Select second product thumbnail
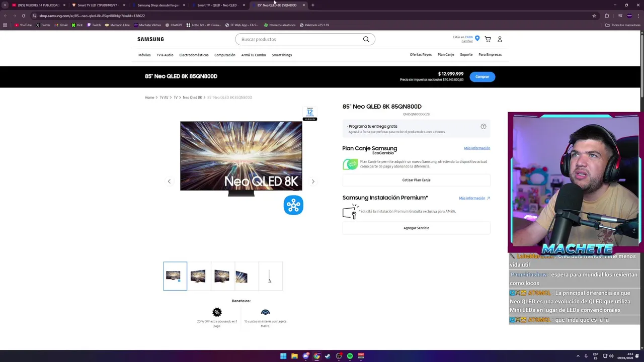 point(198,276)
